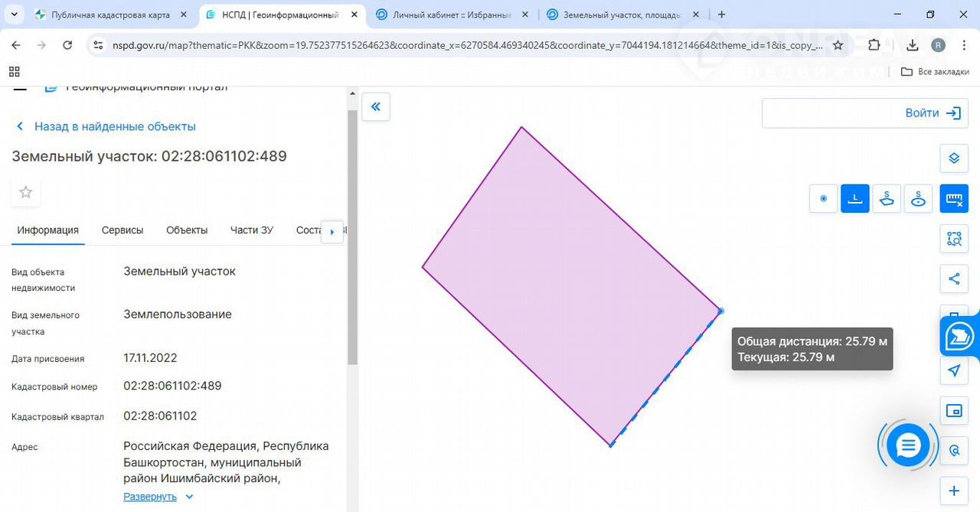Screen dimensions: 980x512
Task: Click the share map icon
Action: (954, 279)
